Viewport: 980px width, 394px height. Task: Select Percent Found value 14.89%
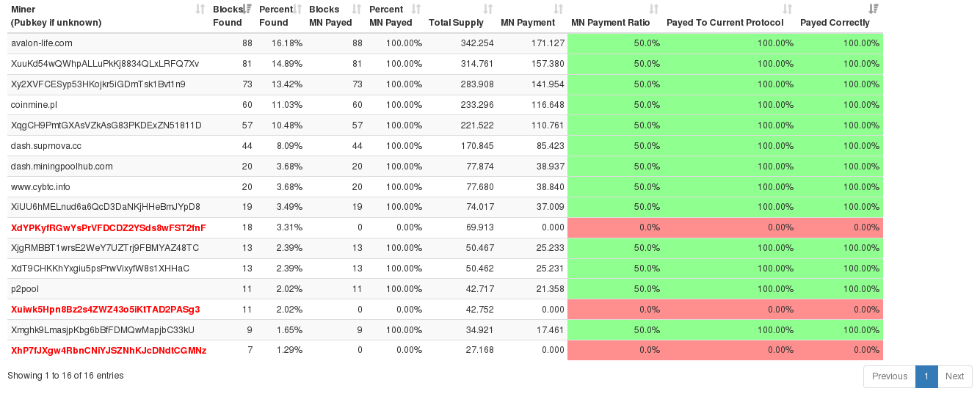click(x=287, y=64)
